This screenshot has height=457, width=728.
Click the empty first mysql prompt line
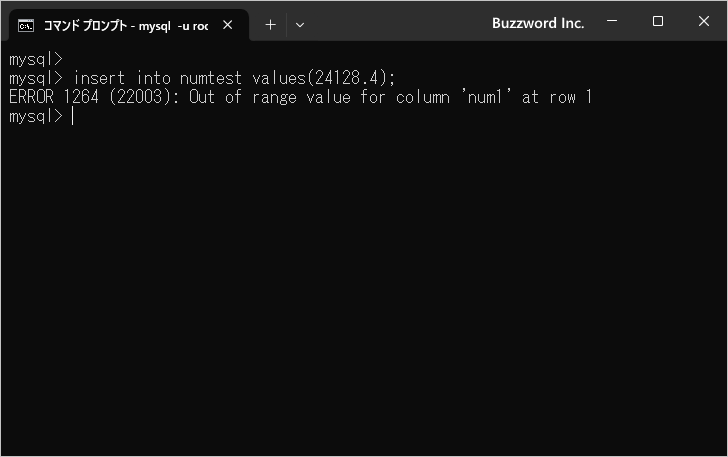tap(36, 59)
